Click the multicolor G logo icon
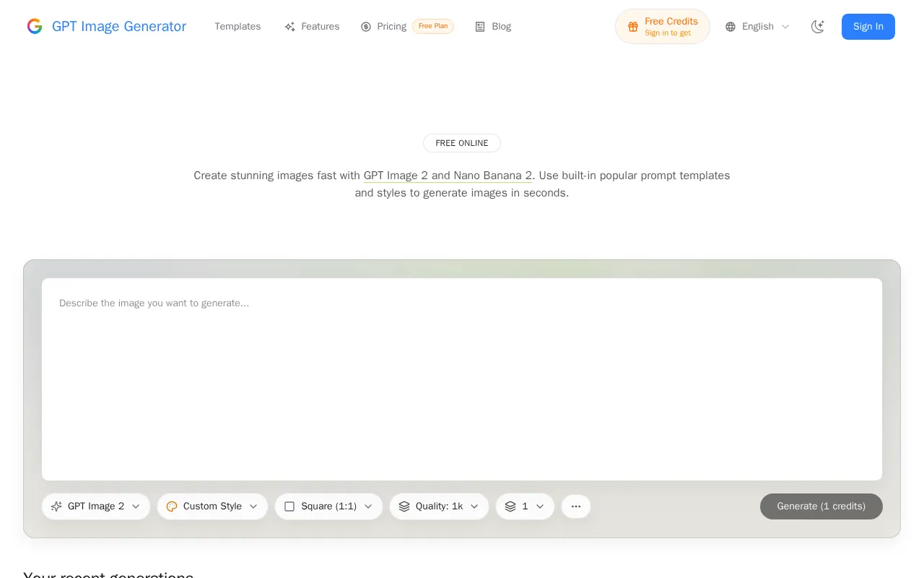This screenshot has height=578, width=924. pyautogui.click(x=35, y=27)
